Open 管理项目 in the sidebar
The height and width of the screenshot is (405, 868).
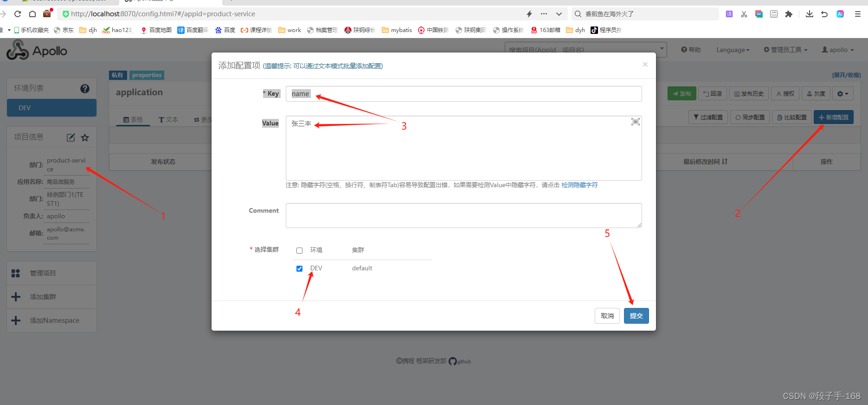click(x=51, y=273)
